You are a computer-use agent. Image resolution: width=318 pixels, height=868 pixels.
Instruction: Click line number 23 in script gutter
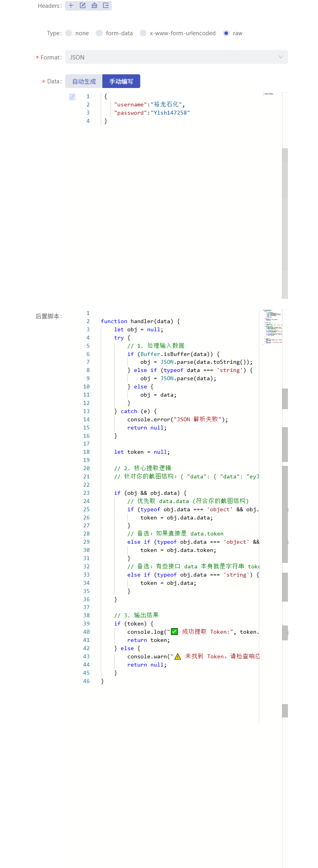[86, 493]
